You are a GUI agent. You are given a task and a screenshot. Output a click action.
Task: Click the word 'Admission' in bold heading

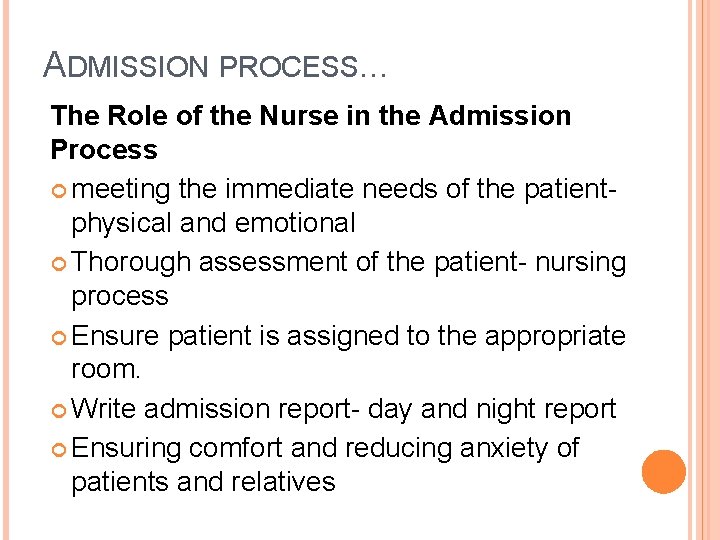coord(500,115)
